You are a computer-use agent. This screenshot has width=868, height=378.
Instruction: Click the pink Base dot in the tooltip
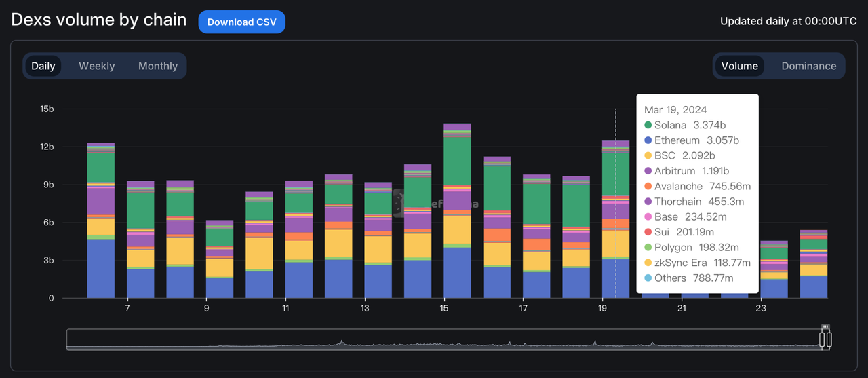tap(648, 216)
